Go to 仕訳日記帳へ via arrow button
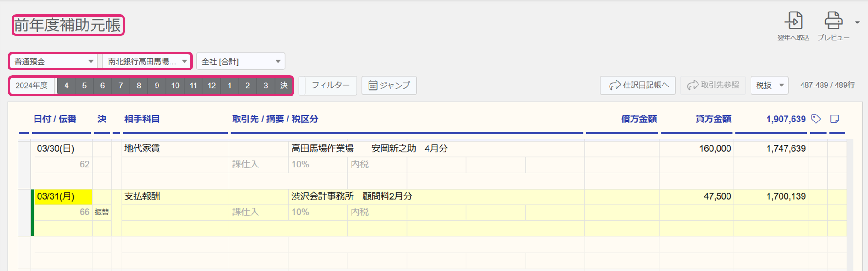 (x=638, y=86)
